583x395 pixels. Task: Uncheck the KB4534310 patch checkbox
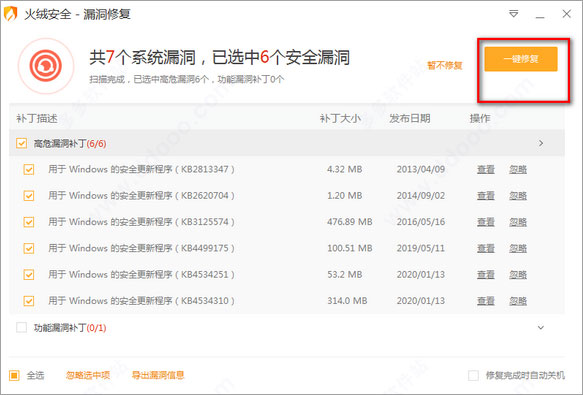tap(29, 301)
